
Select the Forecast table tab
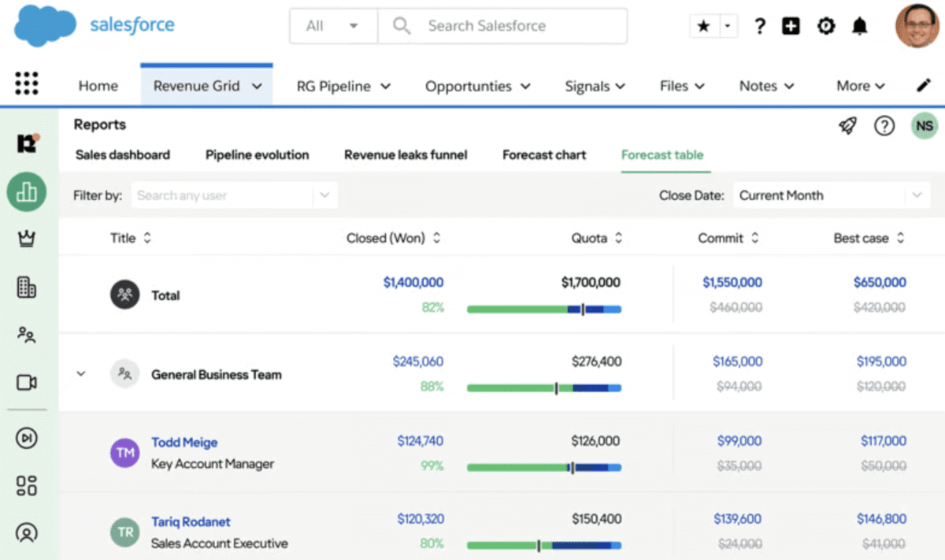[662, 155]
